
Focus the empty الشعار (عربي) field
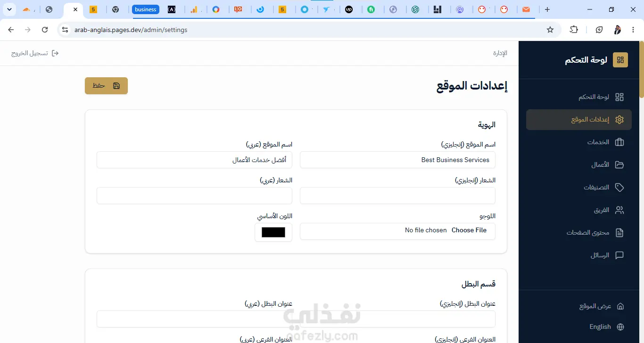194,196
